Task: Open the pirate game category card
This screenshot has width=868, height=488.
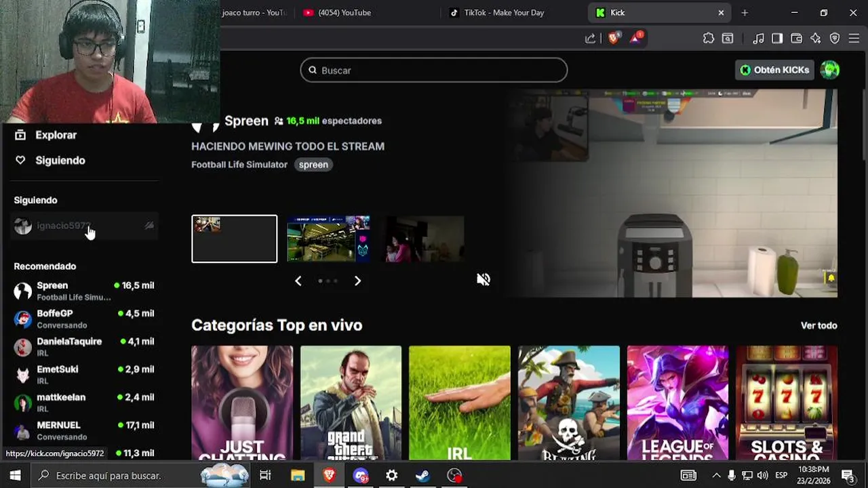Action: (569, 403)
